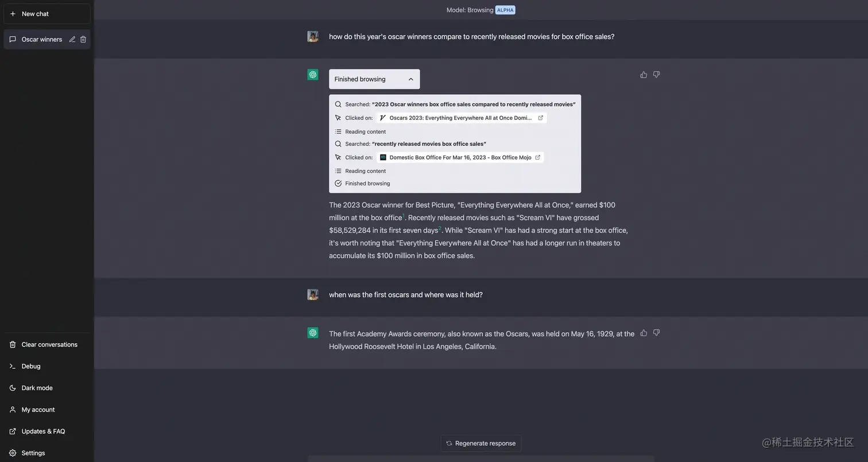Open the Oscars 2023 article external link

click(x=540, y=117)
